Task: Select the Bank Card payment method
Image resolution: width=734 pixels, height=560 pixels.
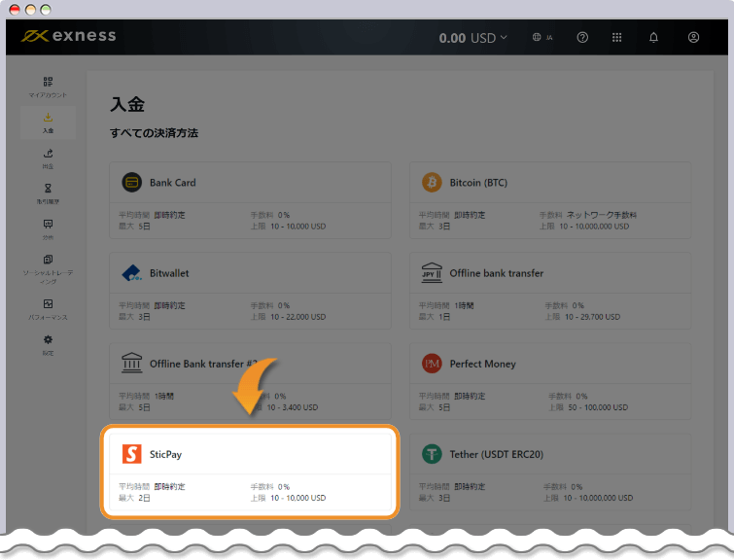Action: click(251, 200)
